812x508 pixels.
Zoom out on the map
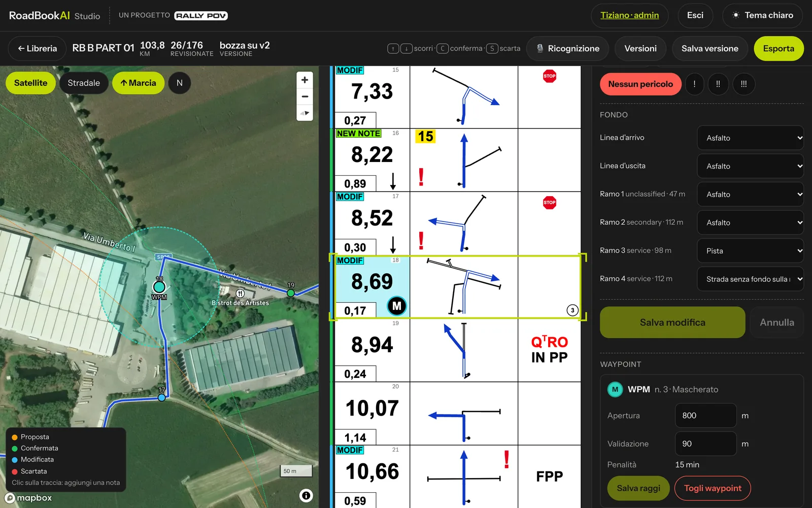click(304, 97)
